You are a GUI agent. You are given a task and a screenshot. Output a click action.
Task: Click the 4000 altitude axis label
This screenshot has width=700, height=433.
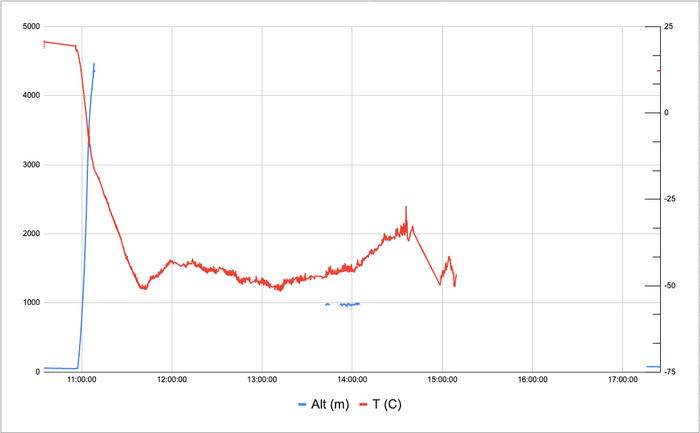click(31, 96)
